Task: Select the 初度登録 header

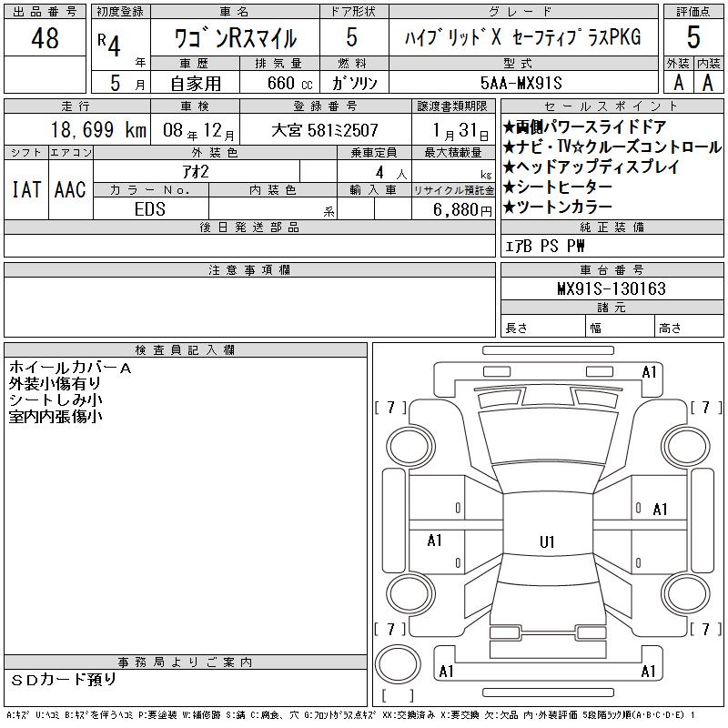Action: (x=120, y=12)
